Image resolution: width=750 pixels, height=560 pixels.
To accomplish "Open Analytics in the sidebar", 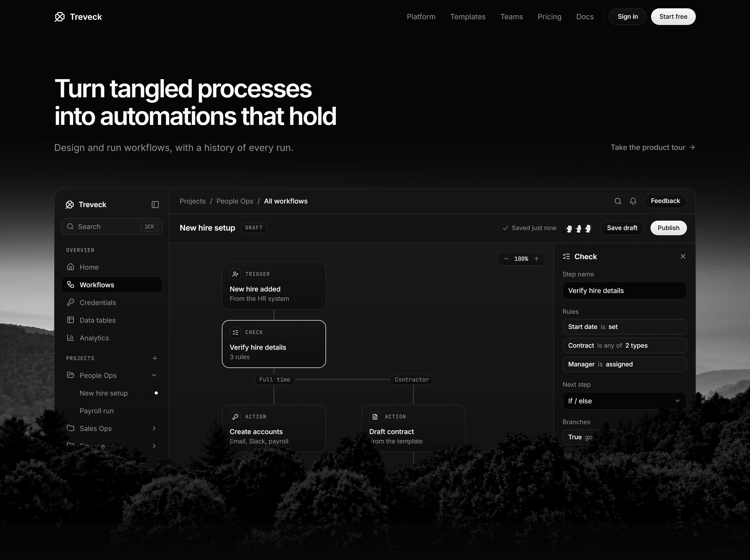I will (x=111, y=338).
